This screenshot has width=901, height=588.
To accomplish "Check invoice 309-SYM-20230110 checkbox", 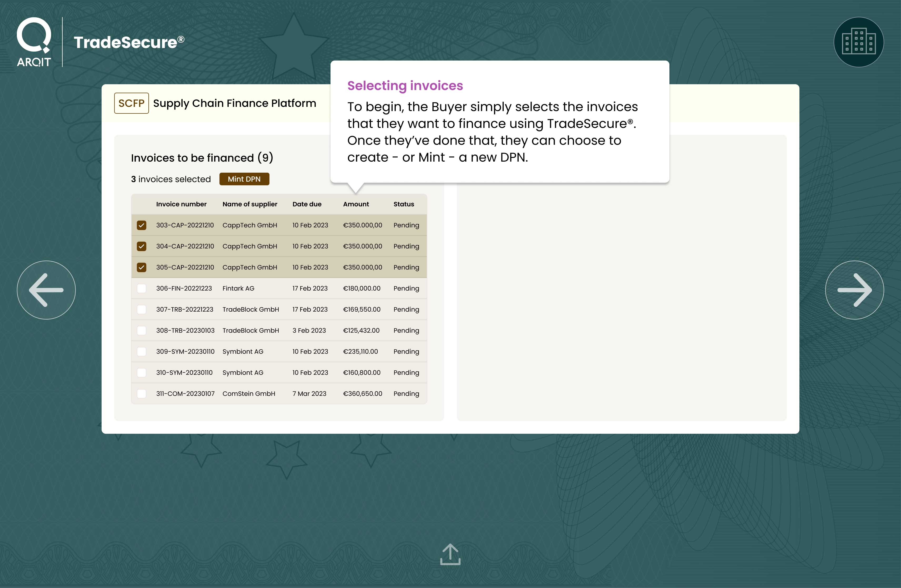I will pos(142,352).
